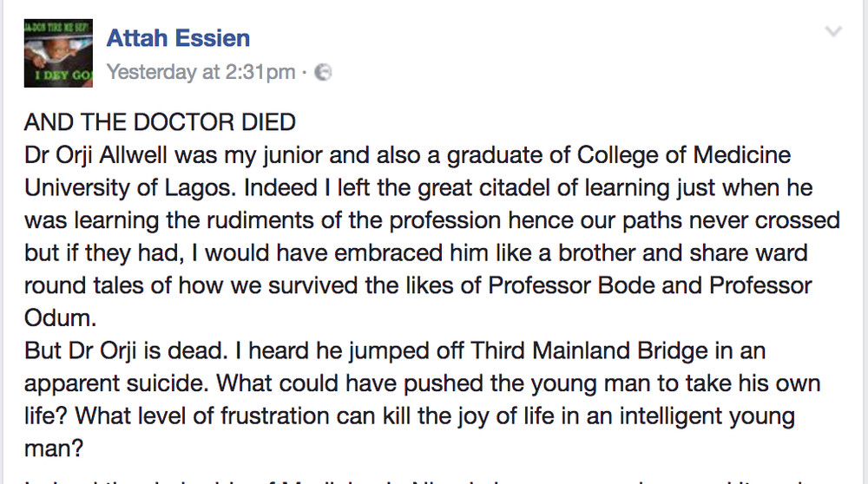Expand the post options chevron
The image size is (868, 484).
[x=833, y=31]
